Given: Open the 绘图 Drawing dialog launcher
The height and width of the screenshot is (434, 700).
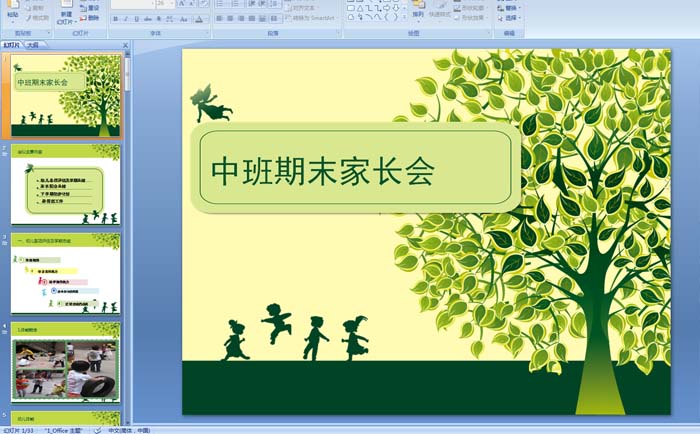Looking at the screenshot, I should point(488,33).
